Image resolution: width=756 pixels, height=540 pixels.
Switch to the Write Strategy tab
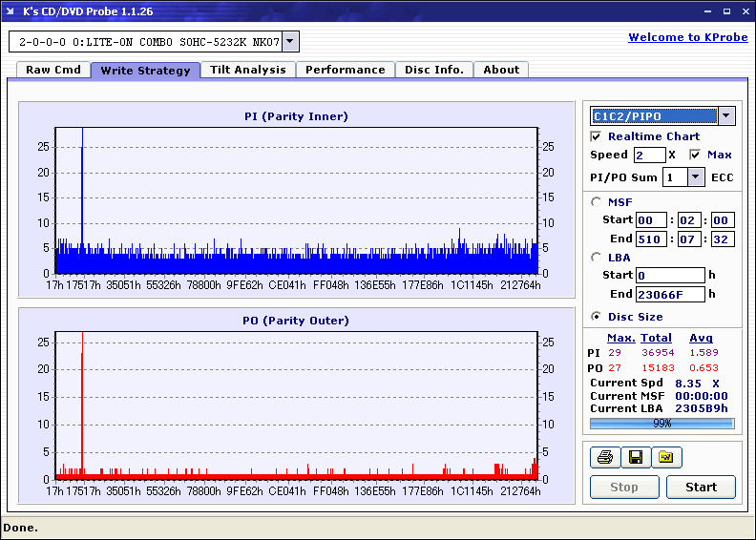click(146, 71)
